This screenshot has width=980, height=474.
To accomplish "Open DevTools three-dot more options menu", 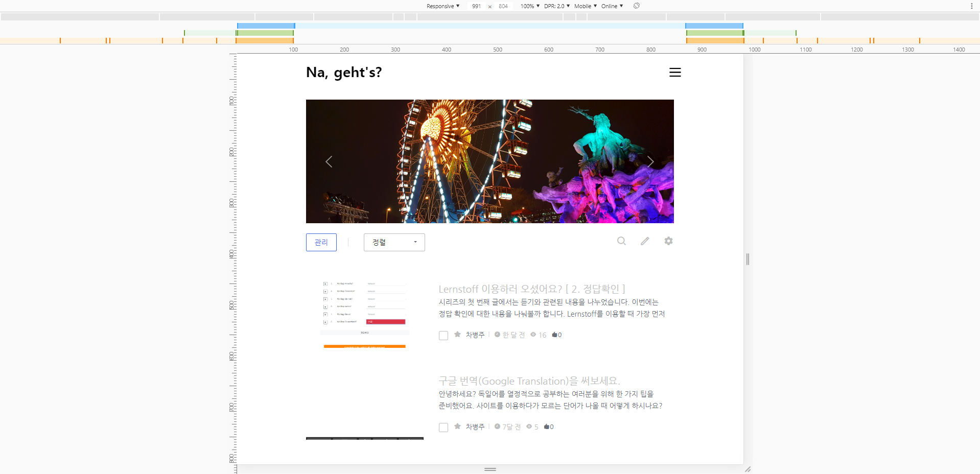I will click(x=971, y=6).
